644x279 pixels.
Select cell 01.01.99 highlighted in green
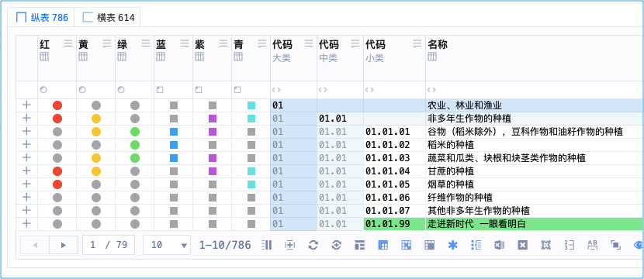coord(394,224)
